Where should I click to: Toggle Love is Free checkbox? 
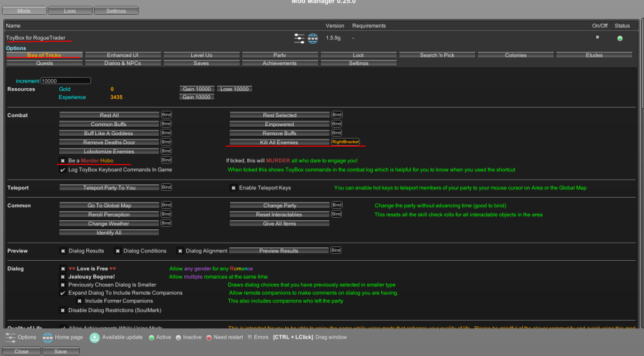(x=63, y=268)
